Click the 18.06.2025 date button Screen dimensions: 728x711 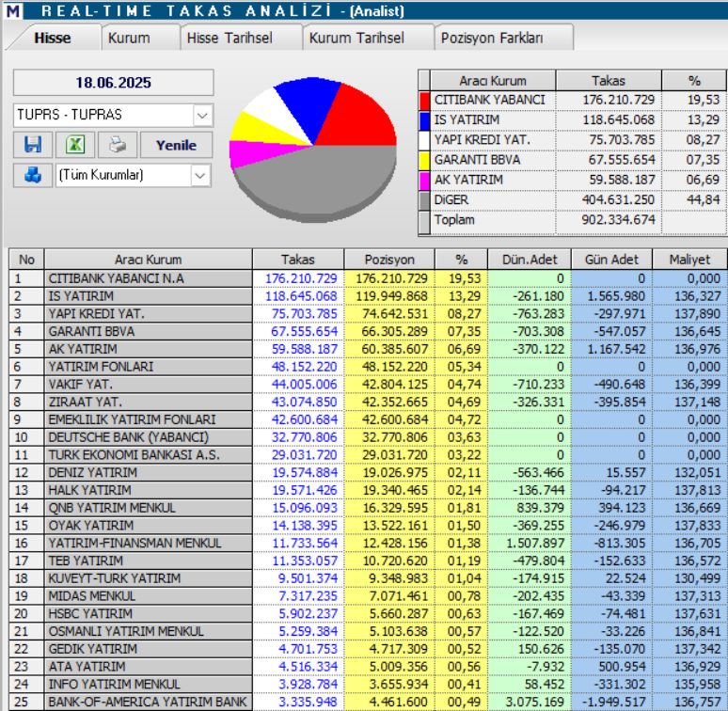pyautogui.click(x=113, y=83)
